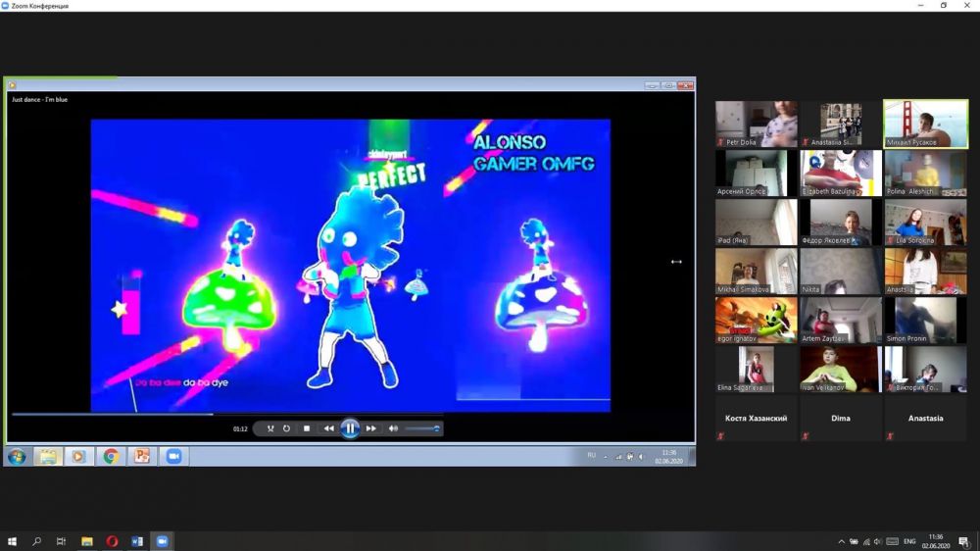Select Nikita's video thumbnail
The image size is (980, 551).
(x=841, y=272)
